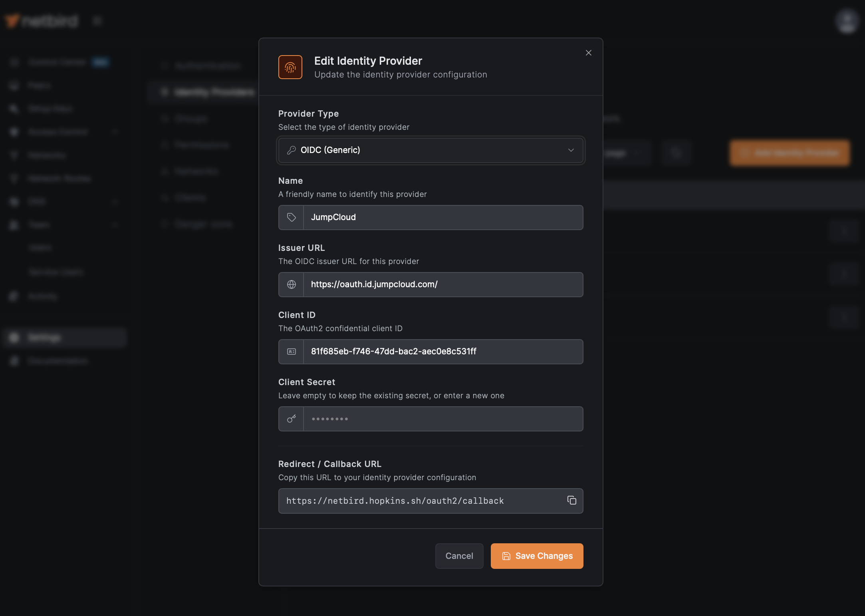Click the Save Changes button

(537, 556)
